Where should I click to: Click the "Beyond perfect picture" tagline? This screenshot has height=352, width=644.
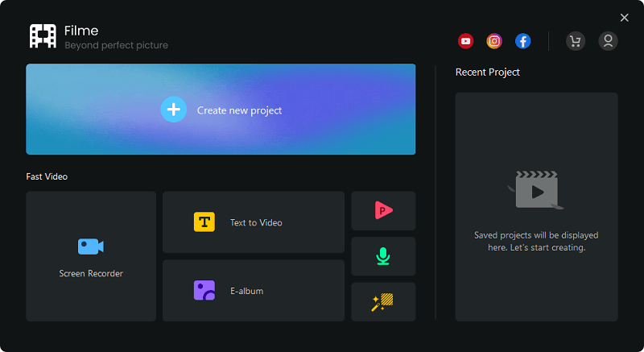pyautogui.click(x=116, y=45)
